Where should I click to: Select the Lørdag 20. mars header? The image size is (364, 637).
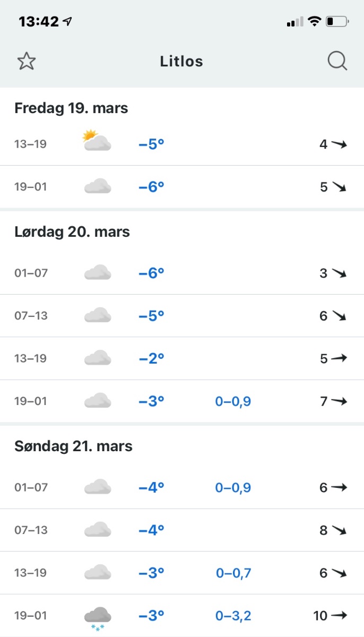[72, 232]
